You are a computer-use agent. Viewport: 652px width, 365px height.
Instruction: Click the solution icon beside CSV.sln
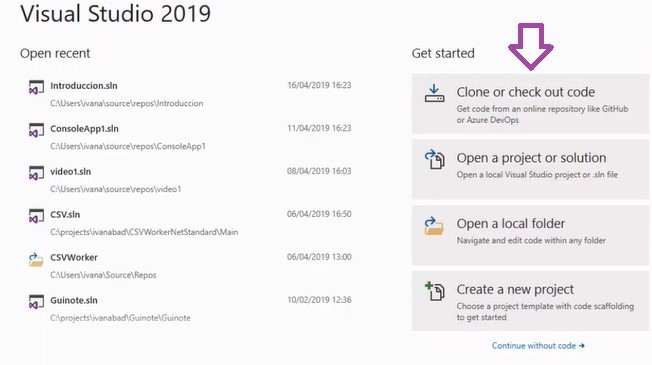[36, 216]
